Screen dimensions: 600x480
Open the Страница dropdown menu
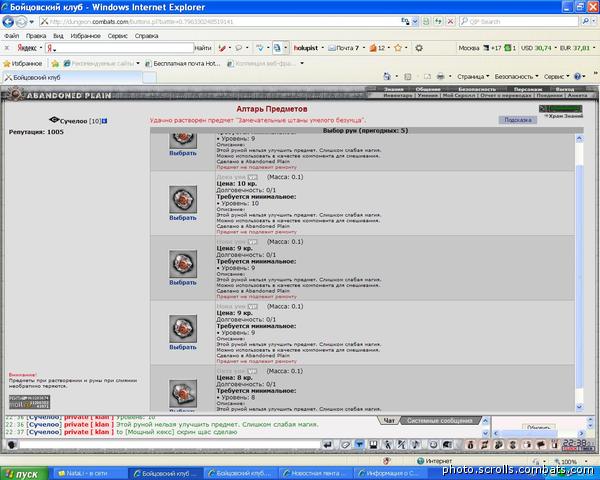[473, 77]
